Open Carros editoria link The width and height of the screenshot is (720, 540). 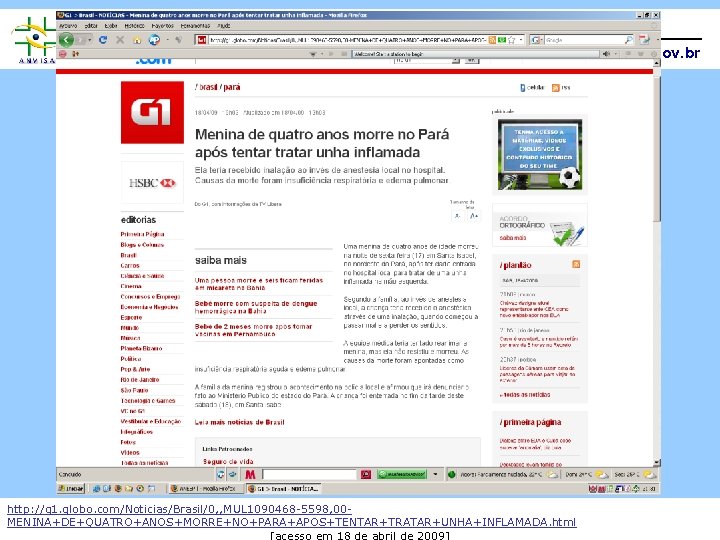click(x=130, y=265)
